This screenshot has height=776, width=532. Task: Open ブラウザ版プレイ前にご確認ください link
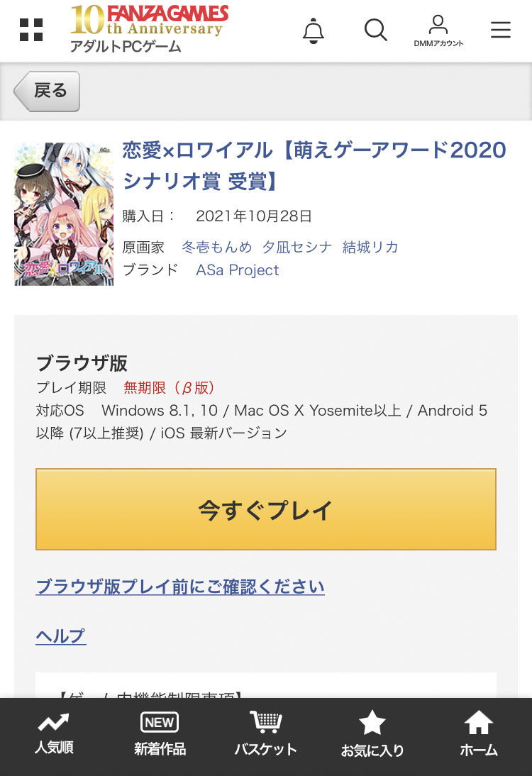tap(180, 587)
